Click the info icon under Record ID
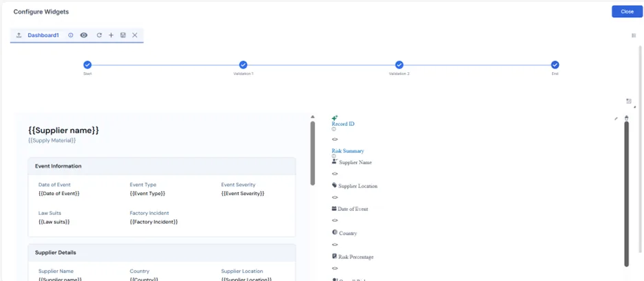This screenshot has height=281, width=644. (333, 129)
